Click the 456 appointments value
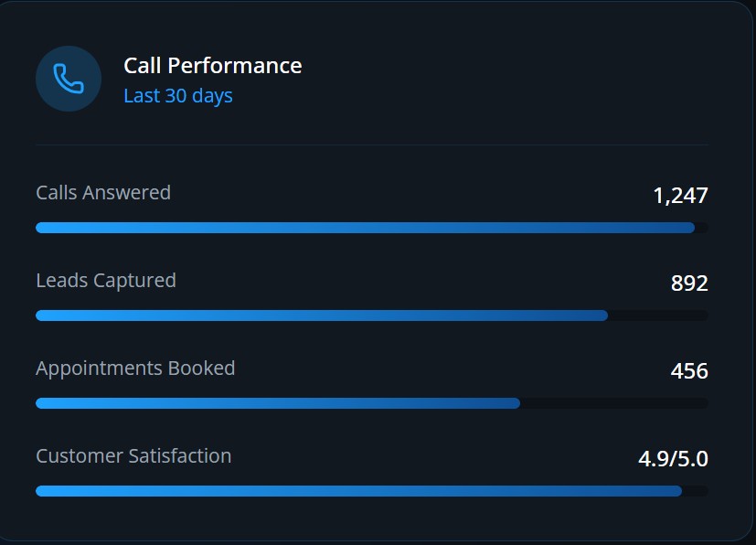Viewport: 756px width, 545px height. [689, 371]
